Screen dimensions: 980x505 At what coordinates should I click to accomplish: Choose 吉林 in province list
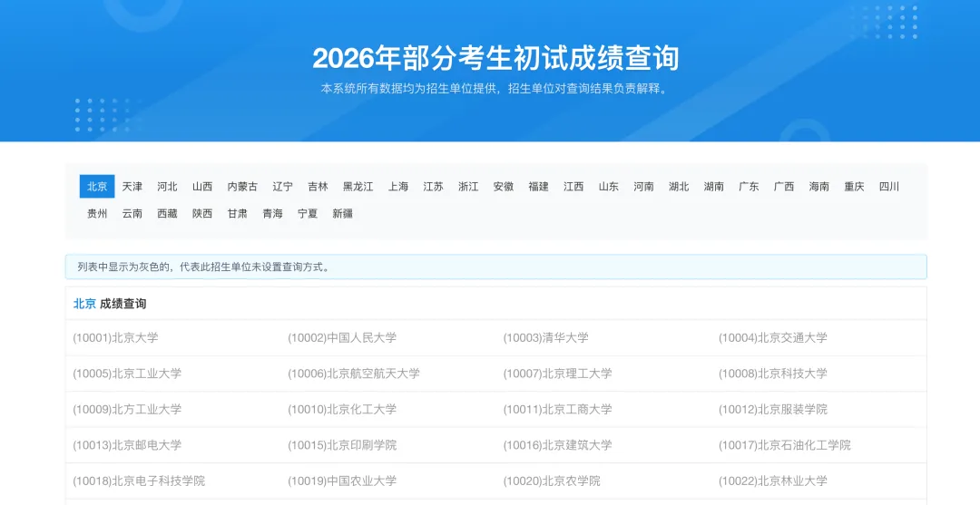click(x=318, y=186)
